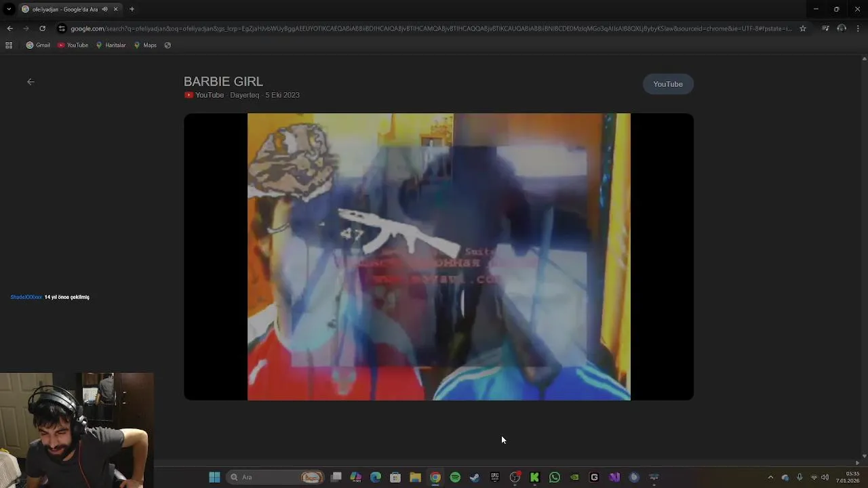Open the Chrome profile avatar
Image resolution: width=868 pixels, height=488 pixels.
point(842,28)
